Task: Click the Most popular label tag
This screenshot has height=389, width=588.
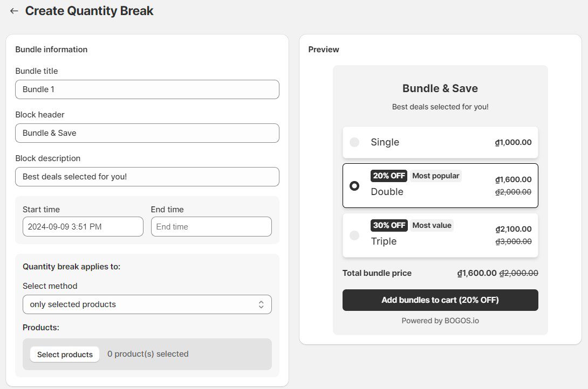Action: click(x=435, y=176)
